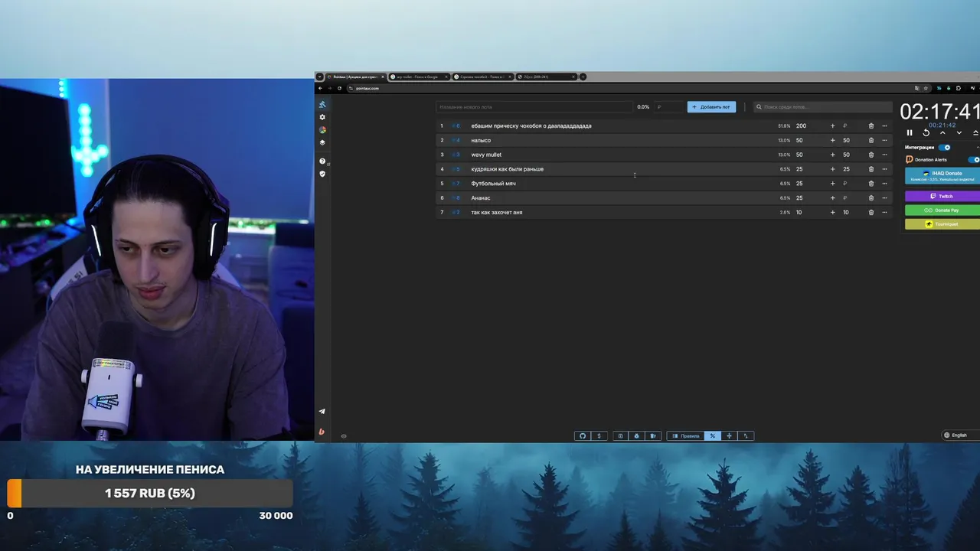Toggle the Интеграции switch
The image size is (980, 551).
pos(945,148)
